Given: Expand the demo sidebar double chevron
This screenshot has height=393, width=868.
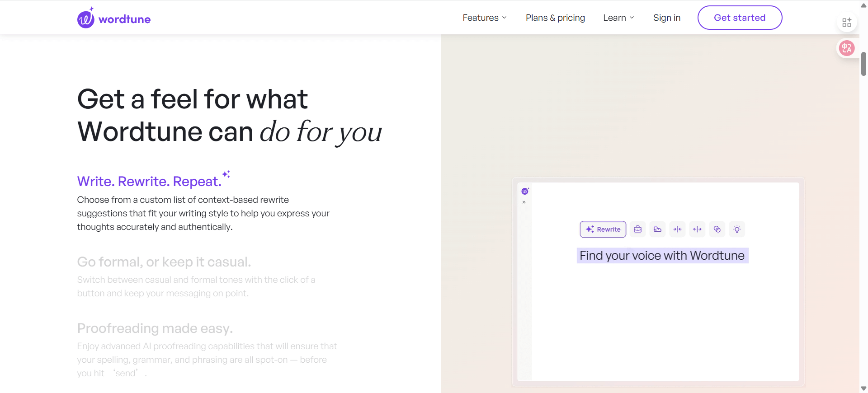Looking at the screenshot, I should (x=524, y=202).
